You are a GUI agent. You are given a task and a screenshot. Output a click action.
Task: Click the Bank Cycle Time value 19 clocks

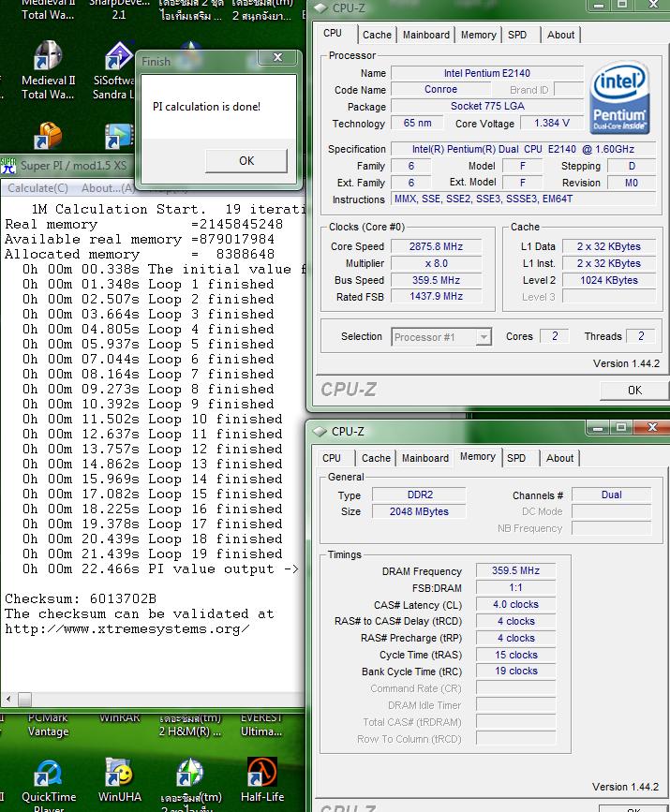(x=515, y=672)
